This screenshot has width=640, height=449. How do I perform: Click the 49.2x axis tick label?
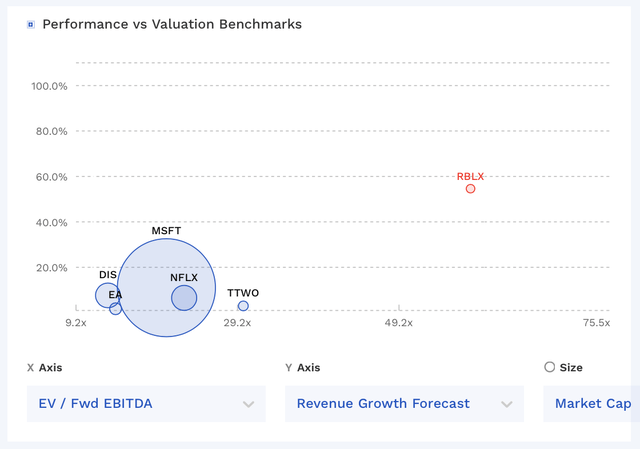[398, 323]
